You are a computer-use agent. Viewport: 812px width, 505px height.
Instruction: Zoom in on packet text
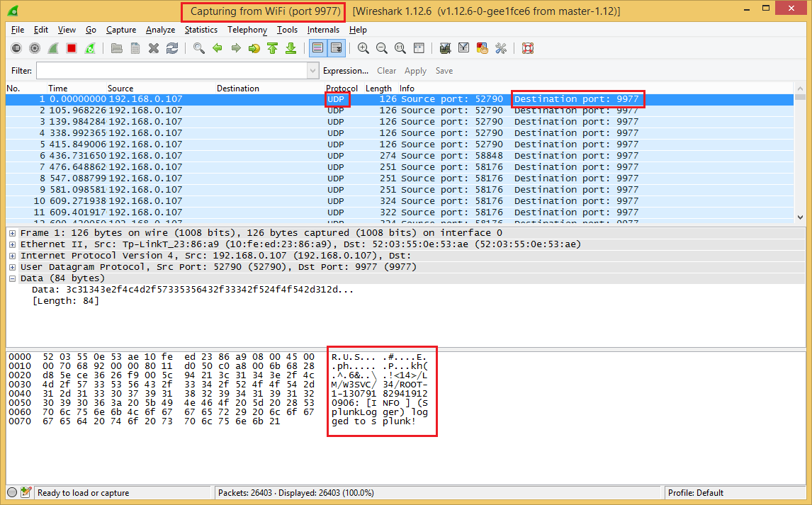[x=363, y=48]
